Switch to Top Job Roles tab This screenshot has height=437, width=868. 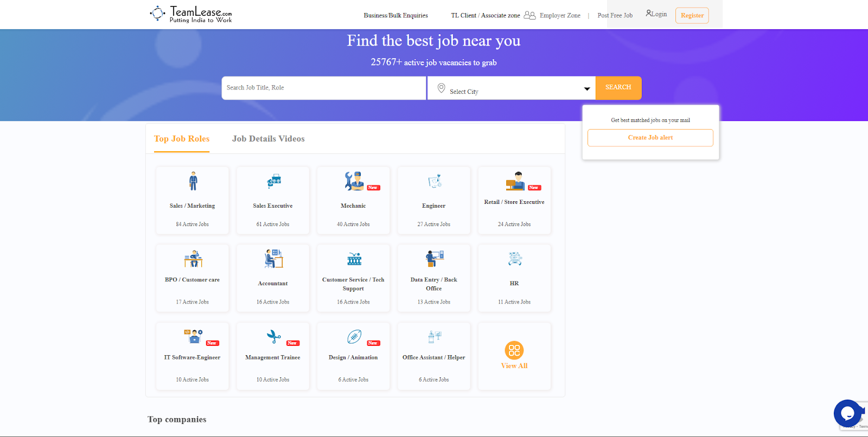click(x=182, y=139)
